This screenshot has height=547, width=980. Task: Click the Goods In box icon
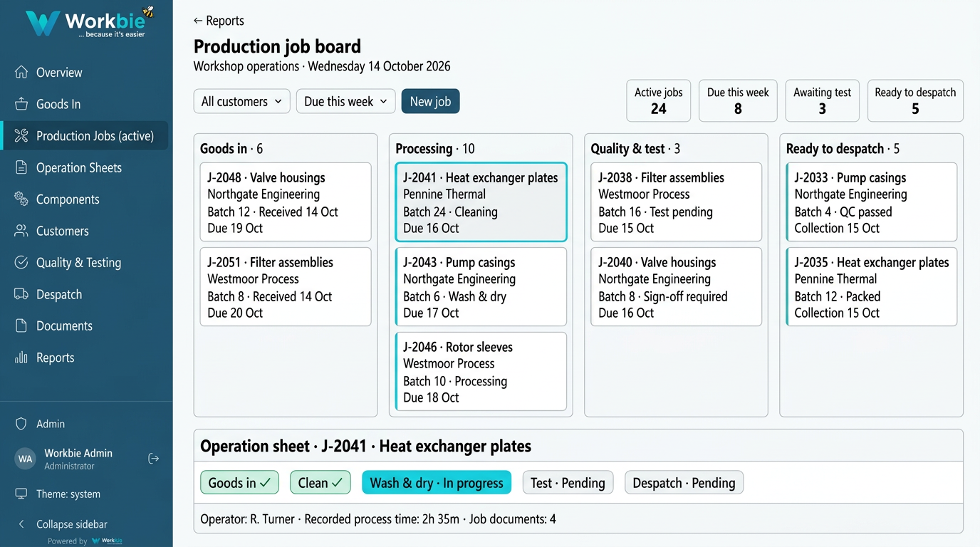click(x=21, y=104)
